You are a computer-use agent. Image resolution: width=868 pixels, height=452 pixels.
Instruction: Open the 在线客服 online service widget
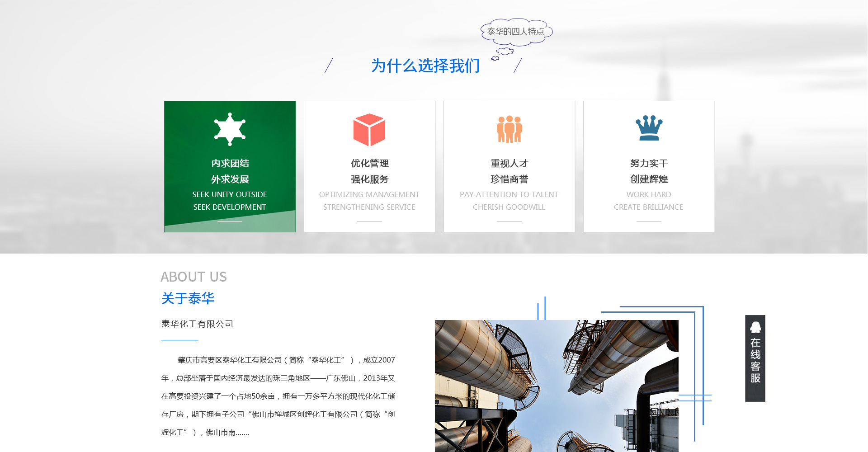click(755, 360)
